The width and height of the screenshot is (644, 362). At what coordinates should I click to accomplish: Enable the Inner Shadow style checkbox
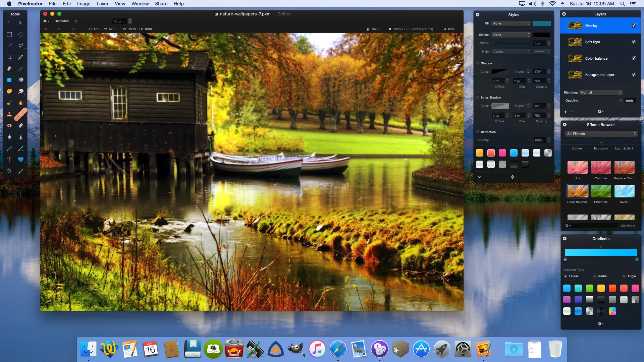478,98
